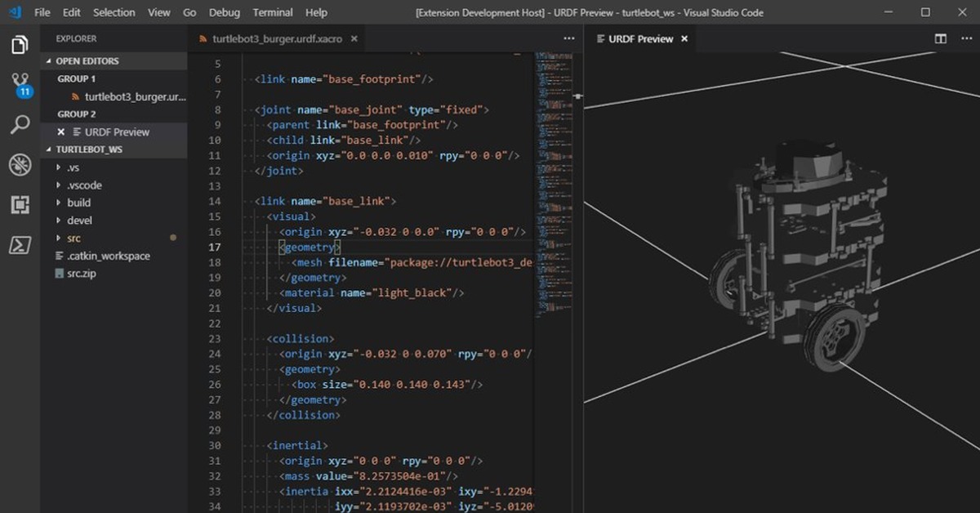Open the Debug view icon
The image size is (980, 513).
(x=20, y=165)
